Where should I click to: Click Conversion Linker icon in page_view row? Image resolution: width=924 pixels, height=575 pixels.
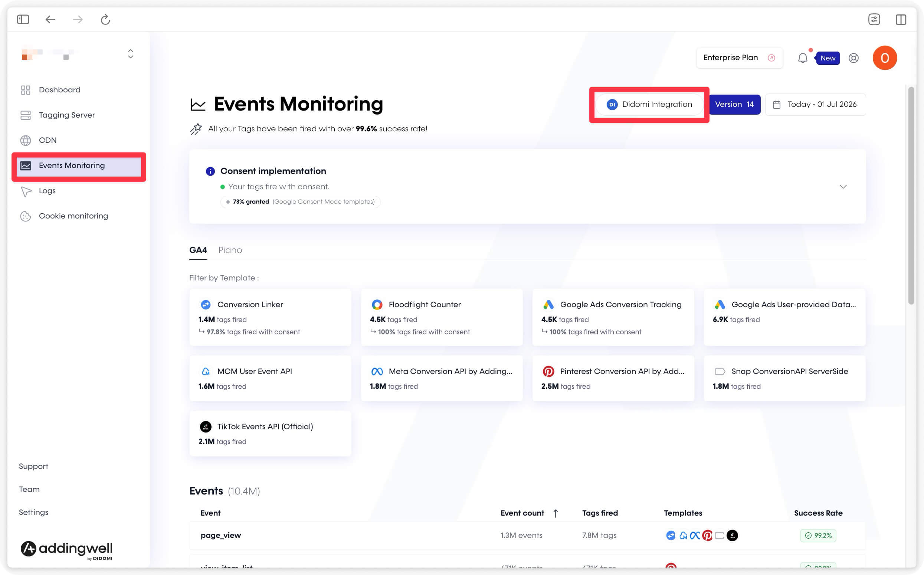[x=670, y=535]
